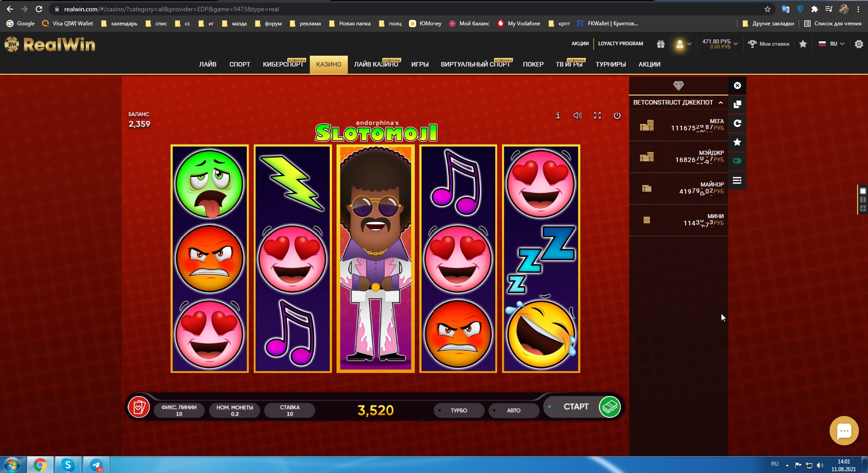Image resolution: width=868 pixels, height=473 pixels.
Task: Open АКЦИИ in the main navigation bar
Action: [x=650, y=64]
